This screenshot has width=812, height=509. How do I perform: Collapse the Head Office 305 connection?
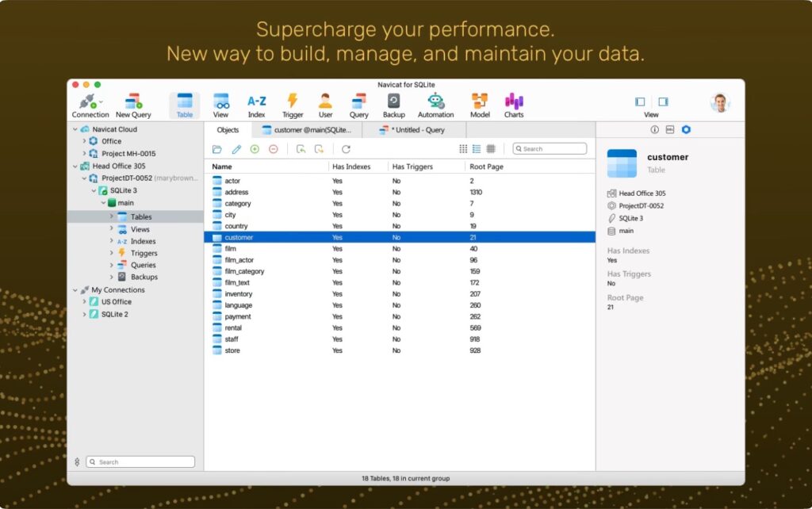point(74,166)
